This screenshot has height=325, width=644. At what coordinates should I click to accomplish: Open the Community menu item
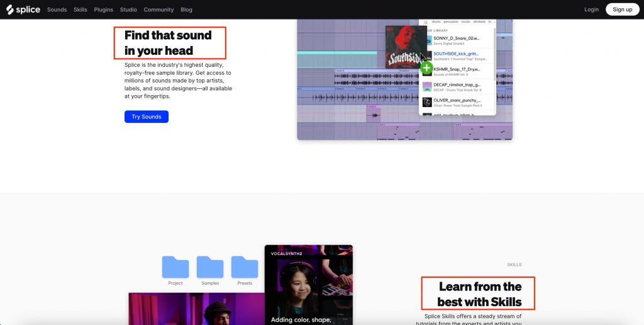click(158, 9)
